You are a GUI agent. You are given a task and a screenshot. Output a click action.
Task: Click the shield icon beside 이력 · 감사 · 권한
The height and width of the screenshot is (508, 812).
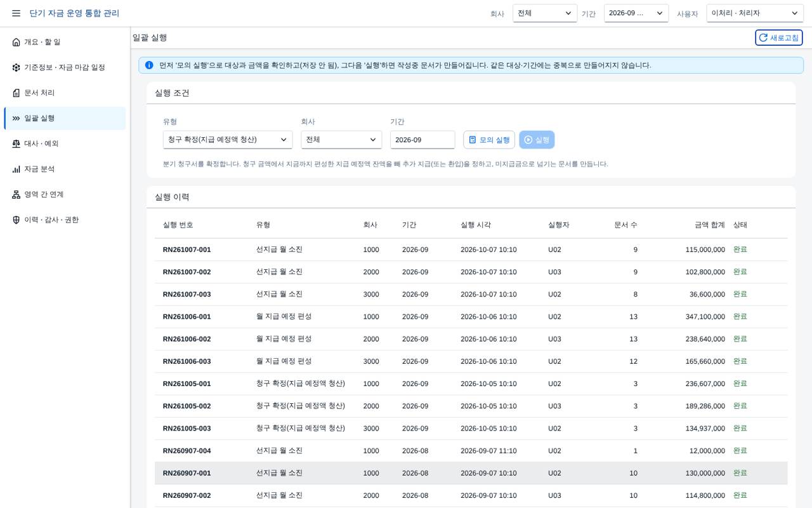tap(16, 220)
